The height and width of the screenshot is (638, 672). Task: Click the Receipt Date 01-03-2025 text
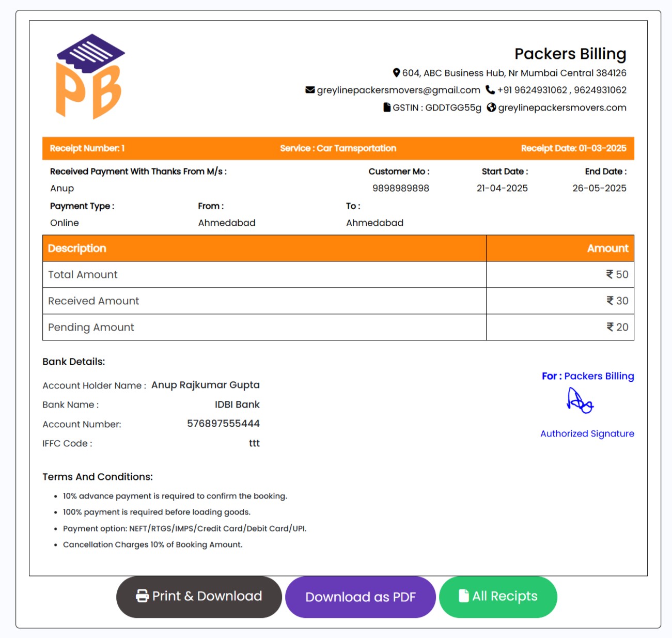pos(573,148)
